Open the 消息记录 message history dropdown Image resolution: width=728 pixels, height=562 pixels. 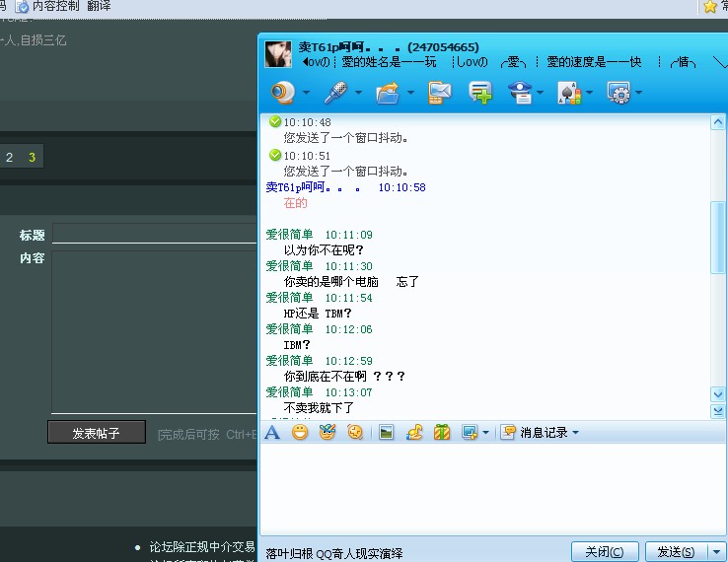click(541, 432)
